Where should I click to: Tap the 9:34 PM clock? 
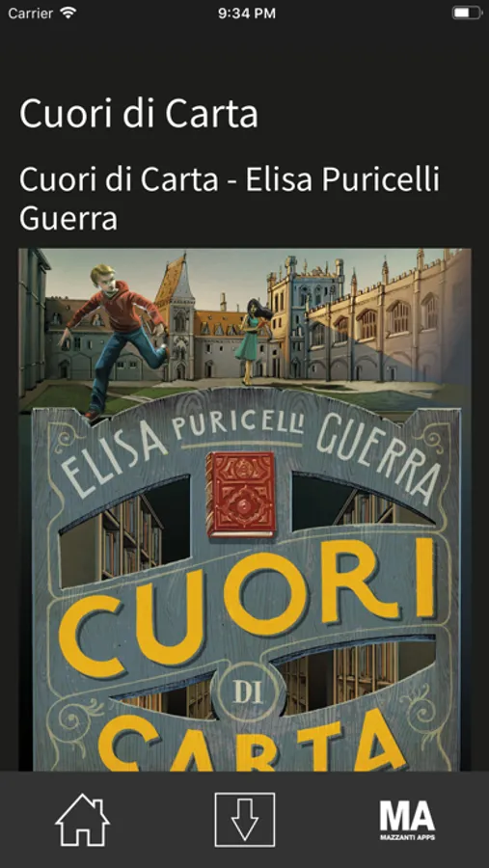(247, 14)
